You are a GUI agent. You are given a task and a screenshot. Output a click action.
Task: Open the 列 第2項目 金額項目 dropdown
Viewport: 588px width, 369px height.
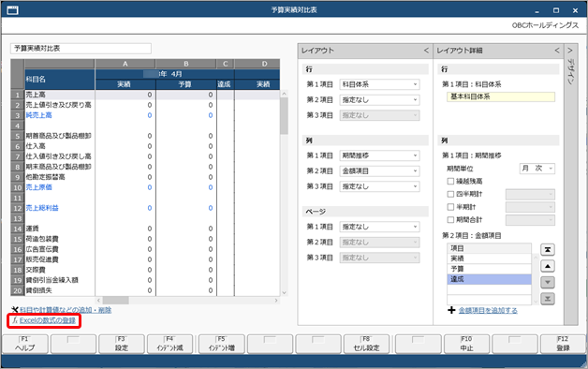coord(379,171)
